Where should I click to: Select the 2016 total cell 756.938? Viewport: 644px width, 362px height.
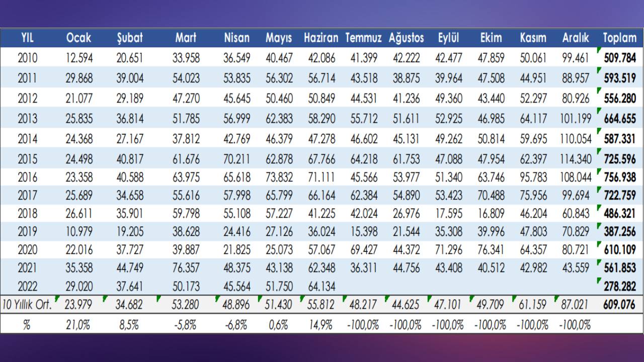tap(619, 177)
